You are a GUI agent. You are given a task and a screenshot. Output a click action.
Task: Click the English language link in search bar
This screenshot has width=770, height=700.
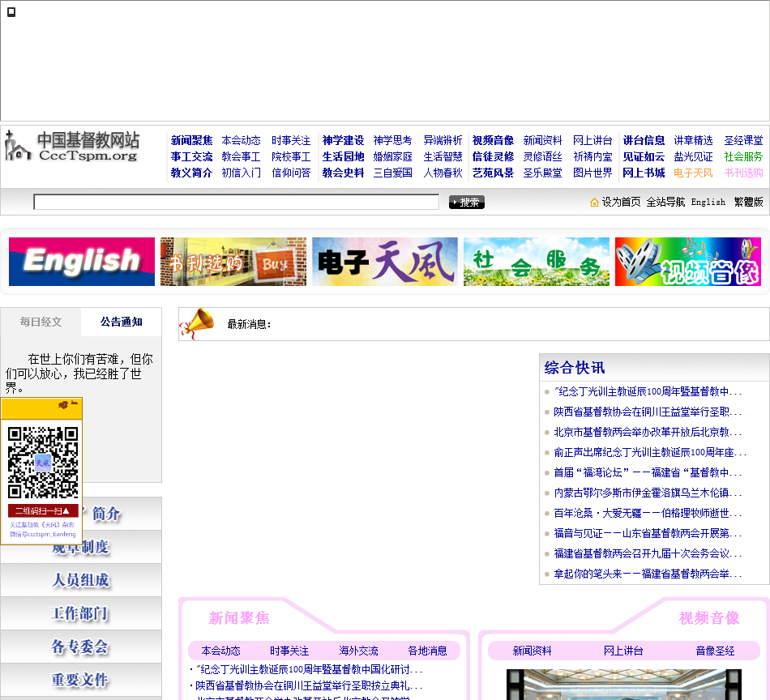point(708,202)
